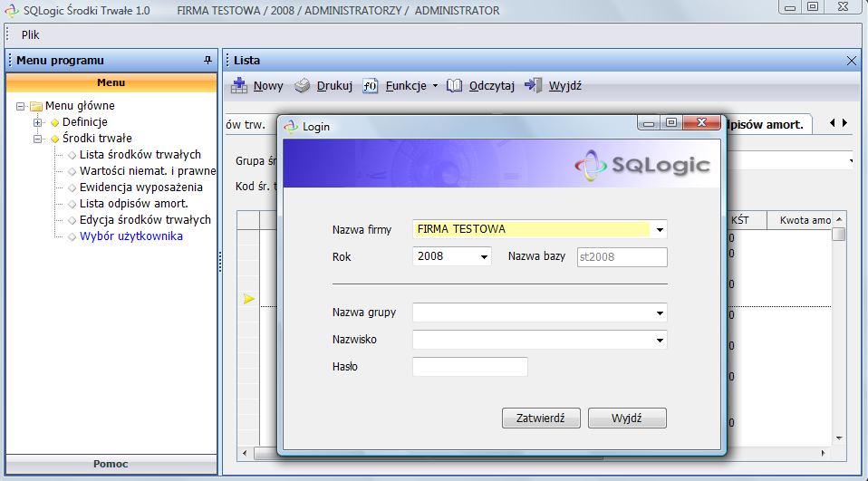Open the Pomoc section in the sidebar
The width and height of the screenshot is (868, 481).
click(x=111, y=464)
